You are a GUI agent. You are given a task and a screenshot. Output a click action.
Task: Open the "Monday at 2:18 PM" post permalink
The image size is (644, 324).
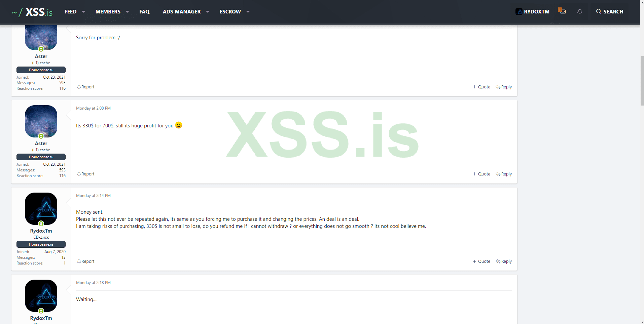tap(93, 283)
